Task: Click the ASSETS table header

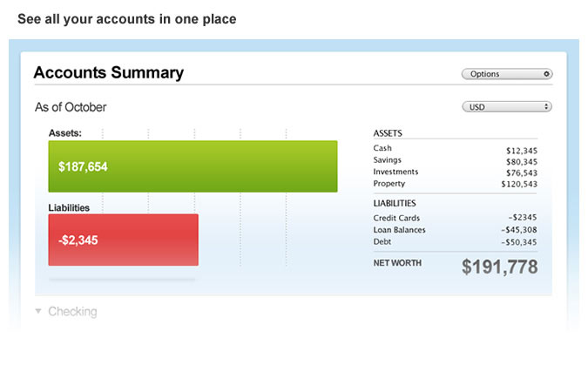Action: (388, 133)
